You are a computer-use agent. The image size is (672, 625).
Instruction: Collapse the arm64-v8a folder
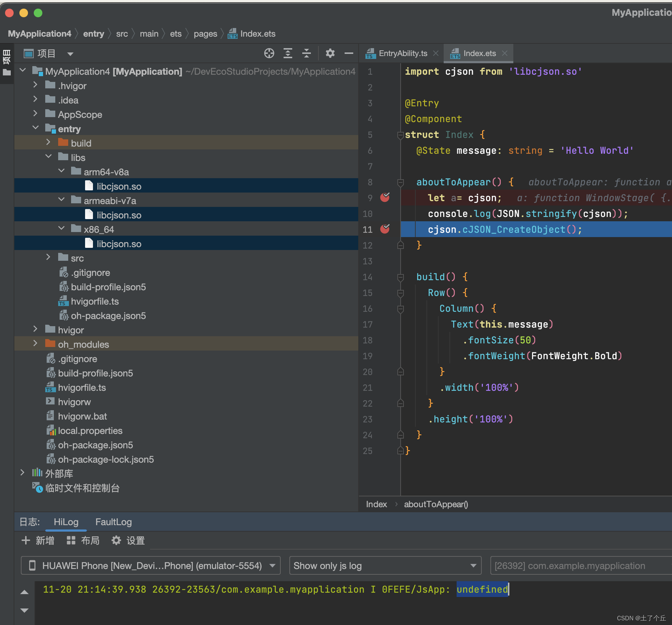(61, 171)
